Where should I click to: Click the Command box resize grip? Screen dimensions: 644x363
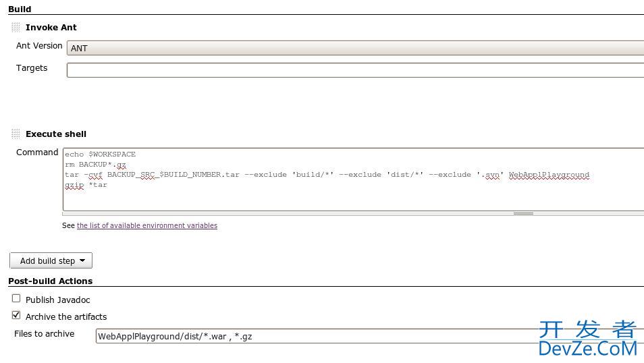pos(522,213)
